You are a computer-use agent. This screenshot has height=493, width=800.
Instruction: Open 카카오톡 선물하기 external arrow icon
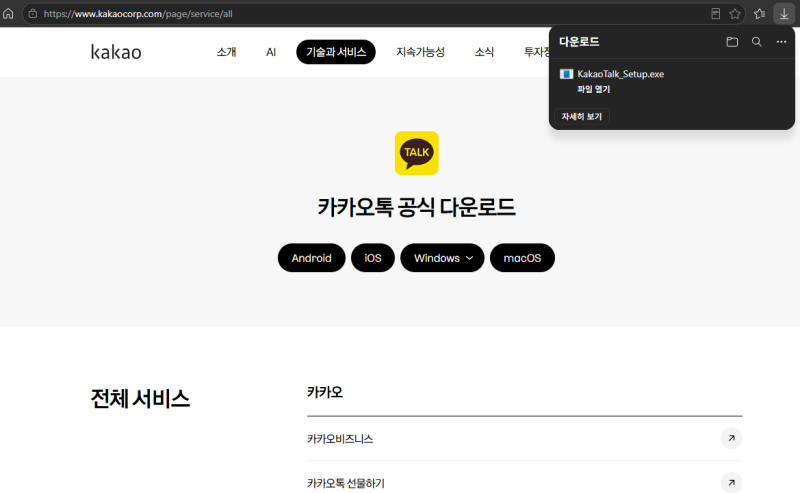pyautogui.click(x=731, y=482)
